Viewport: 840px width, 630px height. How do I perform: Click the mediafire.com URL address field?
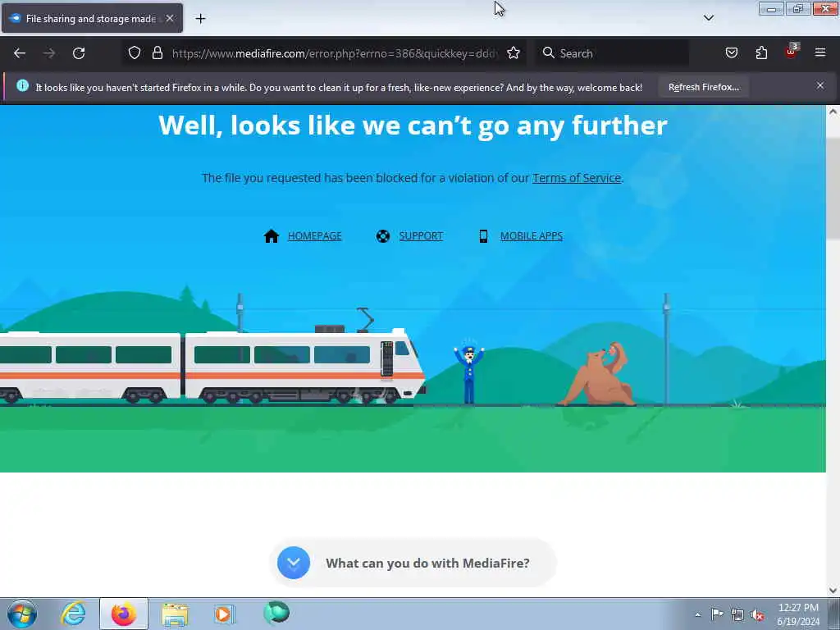335,53
